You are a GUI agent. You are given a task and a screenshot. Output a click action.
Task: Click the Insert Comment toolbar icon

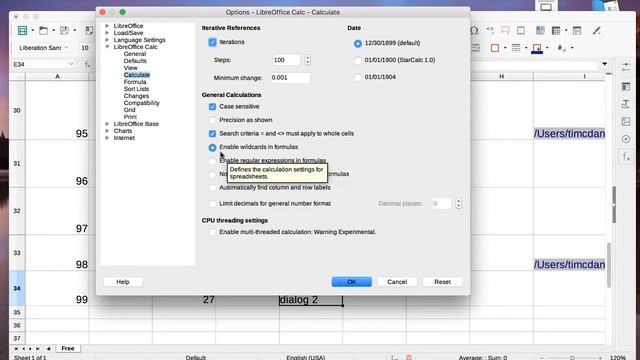pos(505,30)
